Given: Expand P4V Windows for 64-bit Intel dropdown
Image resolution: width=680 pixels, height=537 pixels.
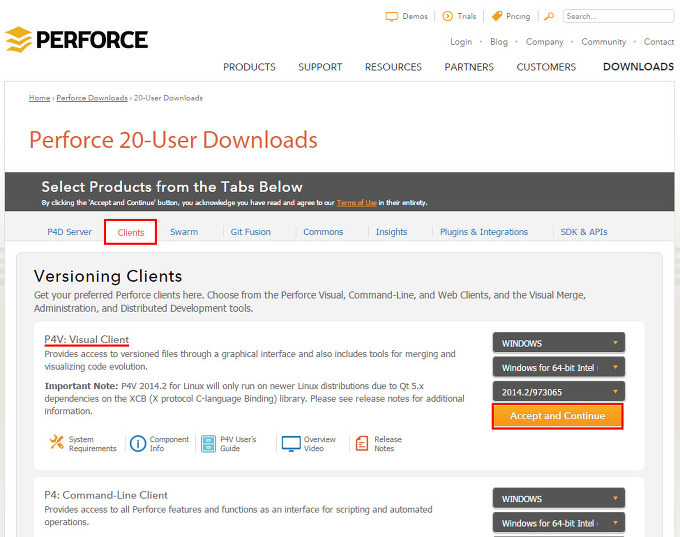Looking at the screenshot, I should [x=559, y=367].
